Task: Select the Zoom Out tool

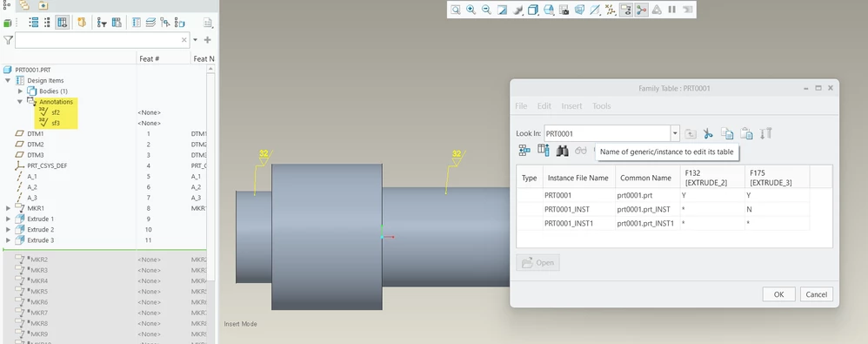Action: coord(486,10)
